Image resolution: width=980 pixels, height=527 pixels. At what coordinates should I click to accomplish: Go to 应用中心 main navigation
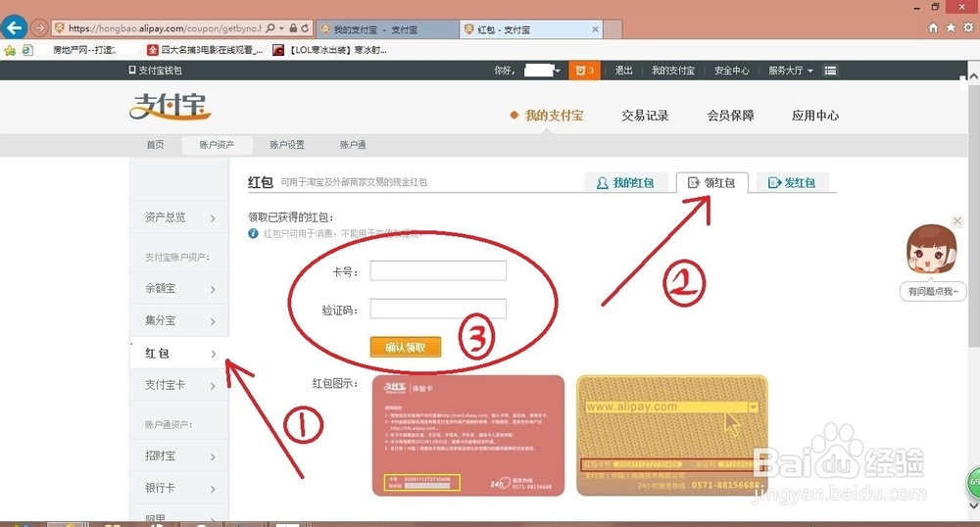click(x=815, y=116)
